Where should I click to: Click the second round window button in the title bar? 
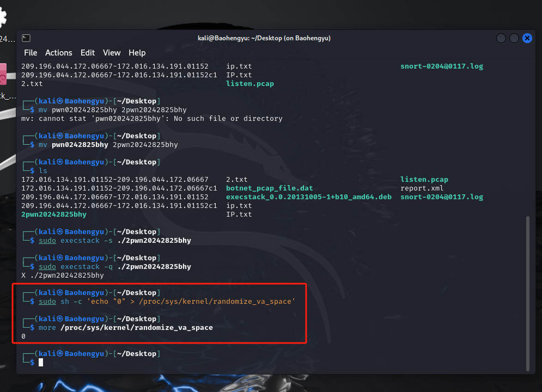tap(514, 38)
